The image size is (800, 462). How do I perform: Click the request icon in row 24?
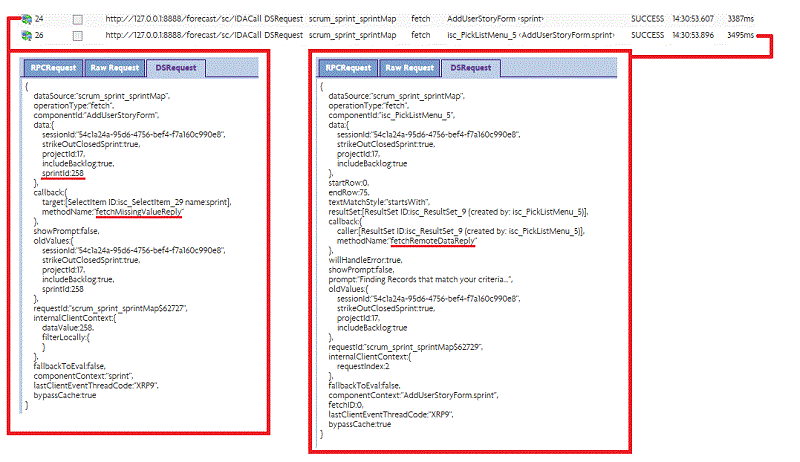tap(25, 19)
